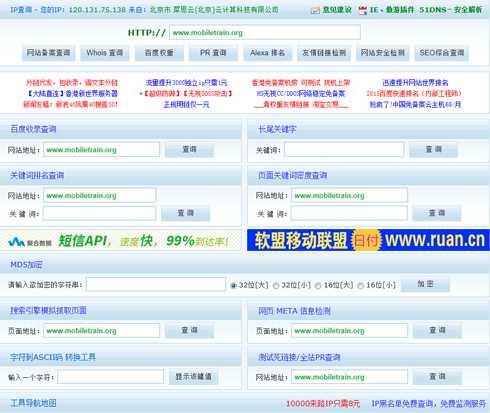This screenshot has height=413, width=490.
Task: Open the 迅速提升网站世界排名 ad link
Action: pyautogui.click(x=415, y=83)
